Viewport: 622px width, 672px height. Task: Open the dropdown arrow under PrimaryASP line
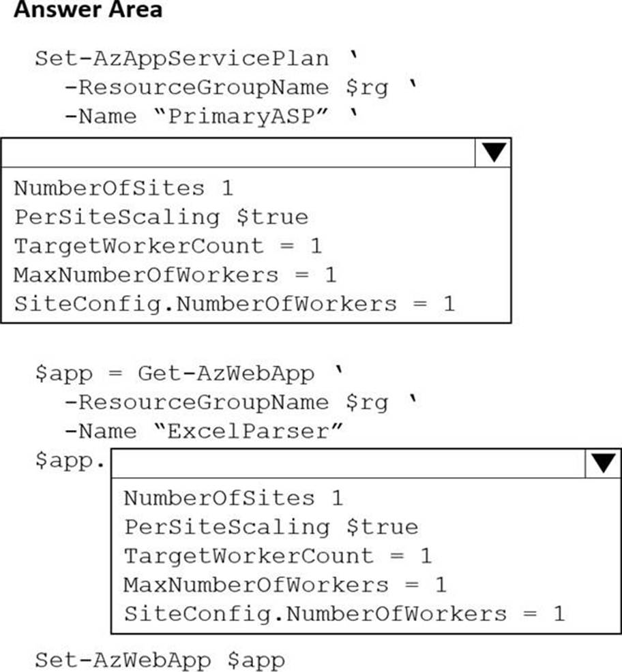click(x=492, y=153)
